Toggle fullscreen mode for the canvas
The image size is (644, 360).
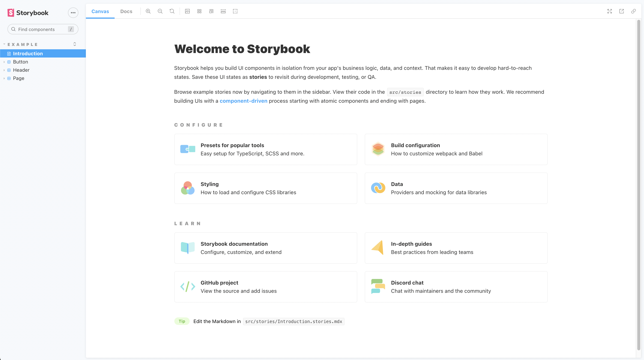[610, 11]
